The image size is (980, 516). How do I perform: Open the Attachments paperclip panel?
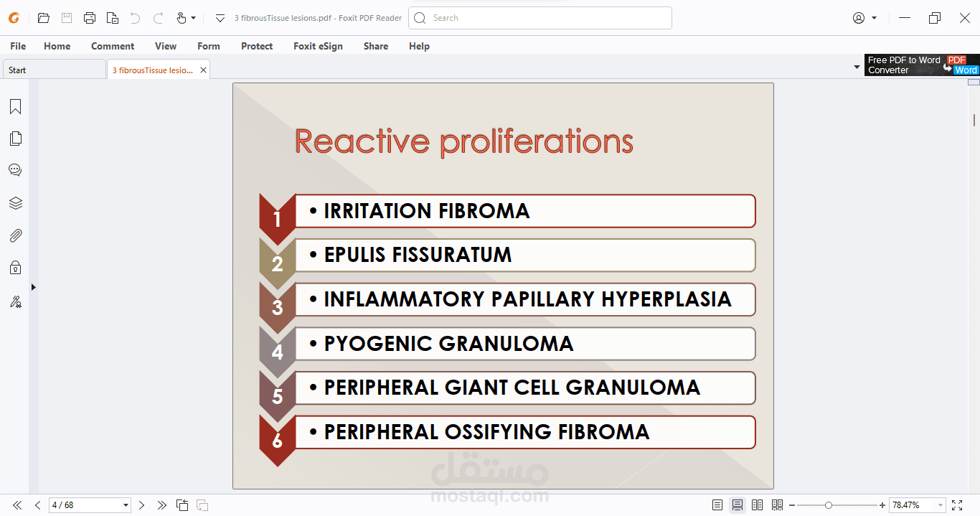point(15,235)
